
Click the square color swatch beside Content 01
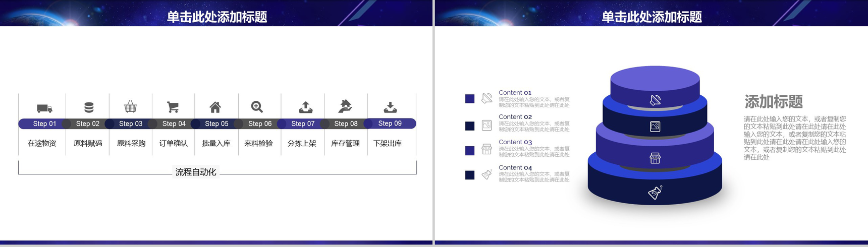470,99
